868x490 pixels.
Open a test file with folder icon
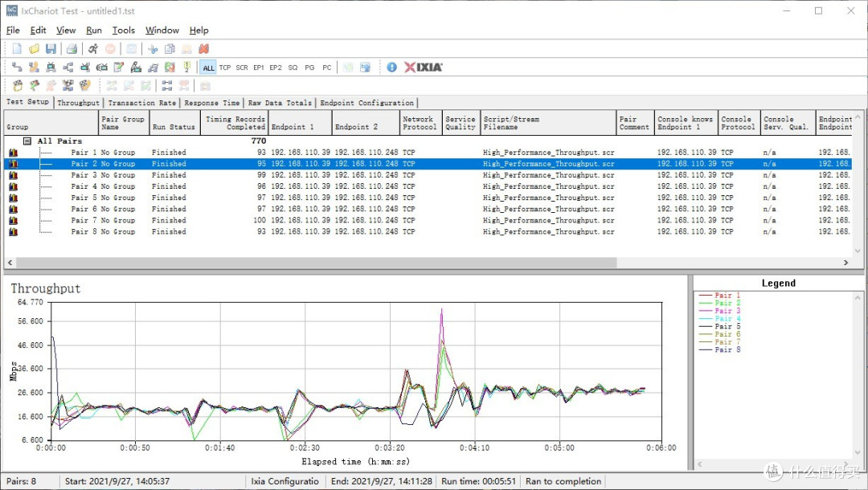click(x=35, y=49)
